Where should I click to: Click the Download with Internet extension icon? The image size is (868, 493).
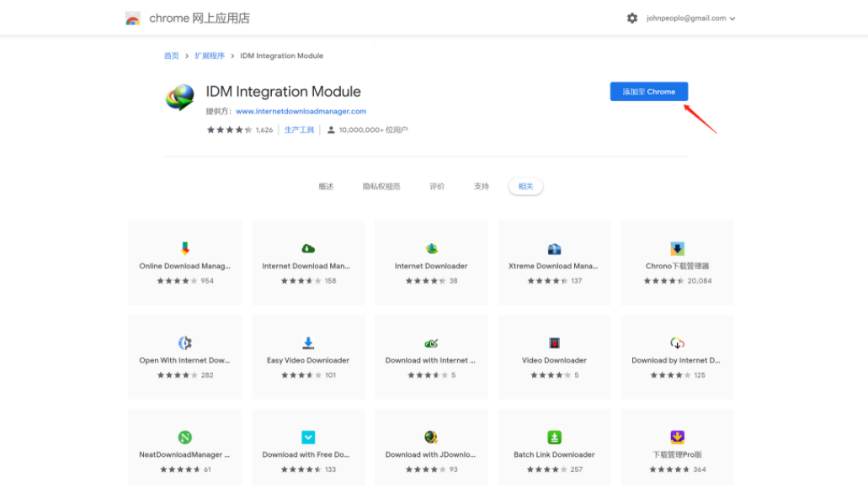coord(431,343)
